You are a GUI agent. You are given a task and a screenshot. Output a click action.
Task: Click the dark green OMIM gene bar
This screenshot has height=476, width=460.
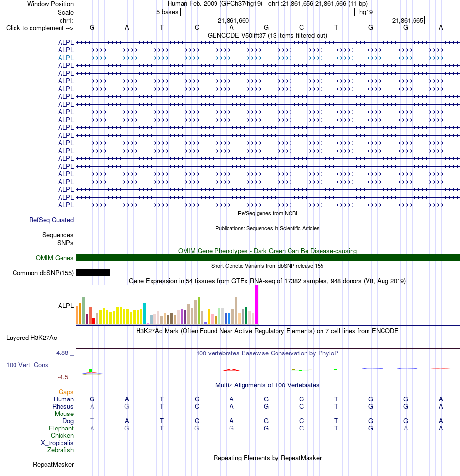(x=267, y=258)
